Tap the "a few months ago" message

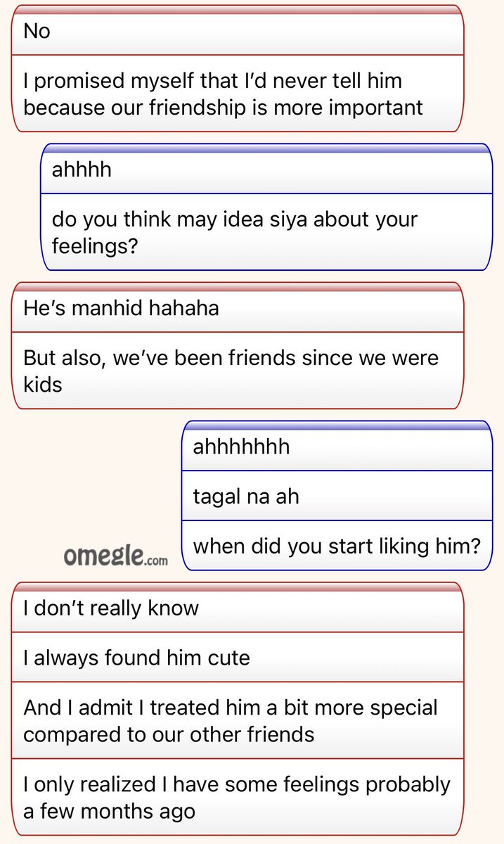(238, 797)
